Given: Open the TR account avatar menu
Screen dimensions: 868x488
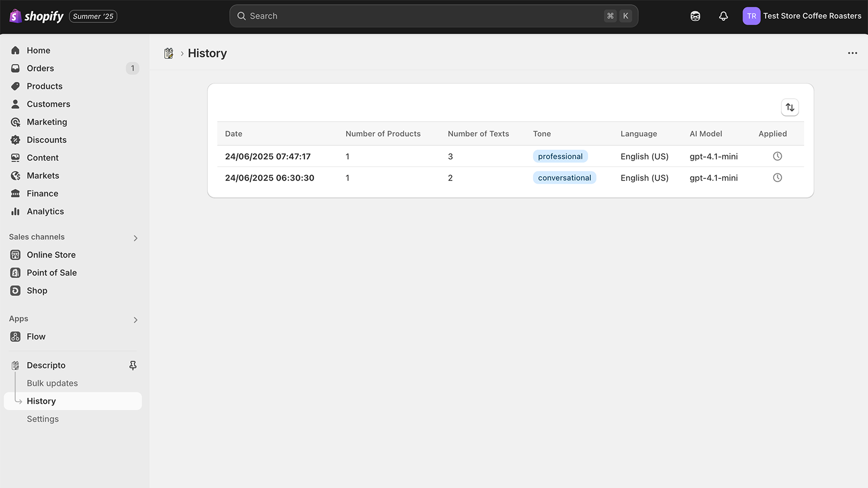Looking at the screenshot, I should click(751, 16).
